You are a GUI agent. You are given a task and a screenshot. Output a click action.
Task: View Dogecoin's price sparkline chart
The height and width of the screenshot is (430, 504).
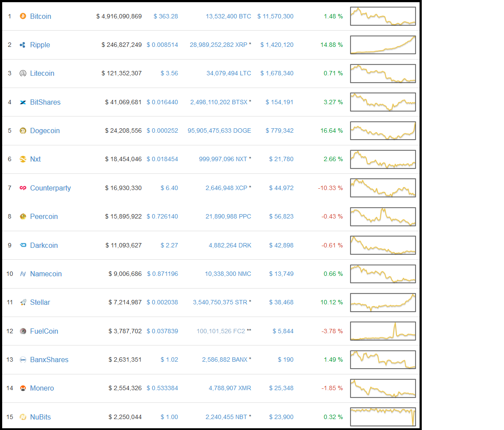(x=383, y=130)
